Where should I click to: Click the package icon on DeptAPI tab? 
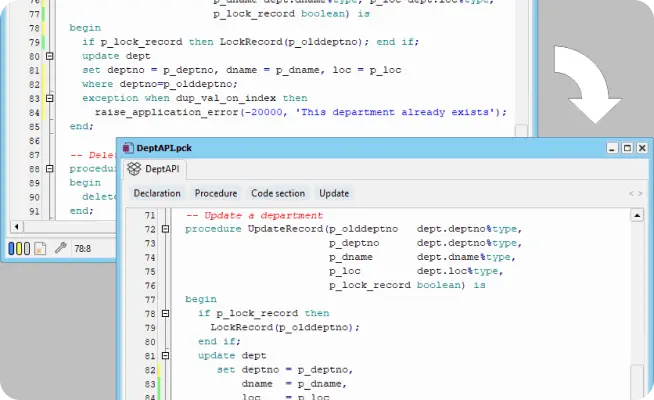(x=135, y=170)
